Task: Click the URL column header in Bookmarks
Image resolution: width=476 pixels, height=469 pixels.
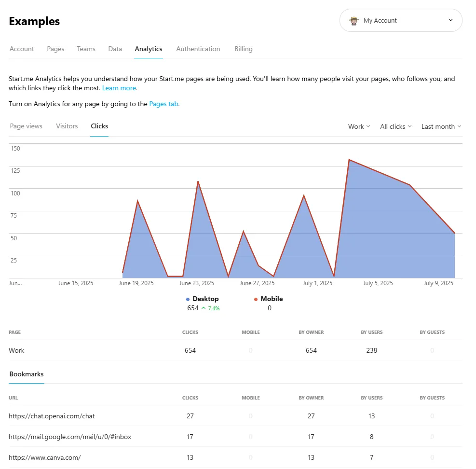Action: pyautogui.click(x=13, y=398)
